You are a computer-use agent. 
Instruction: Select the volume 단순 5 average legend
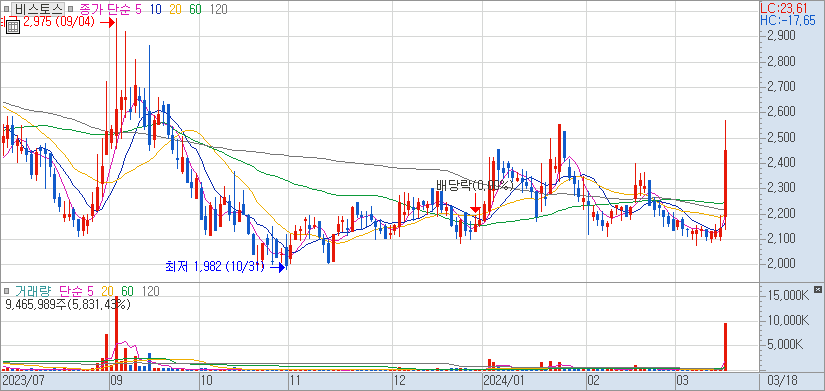coord(76,291)
